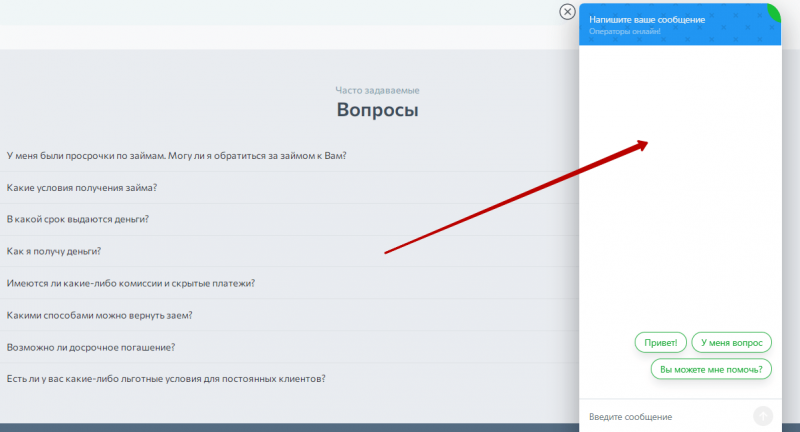Select the "Привет!" quick reply
This screenshot has width=800, height=432.
pyautogui.click(x=661, y=343)
